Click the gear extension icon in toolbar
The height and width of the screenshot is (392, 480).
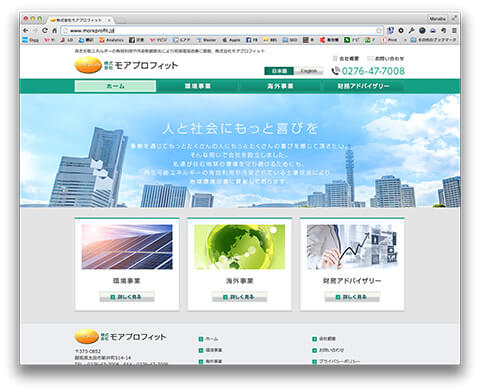pos(401,30)
